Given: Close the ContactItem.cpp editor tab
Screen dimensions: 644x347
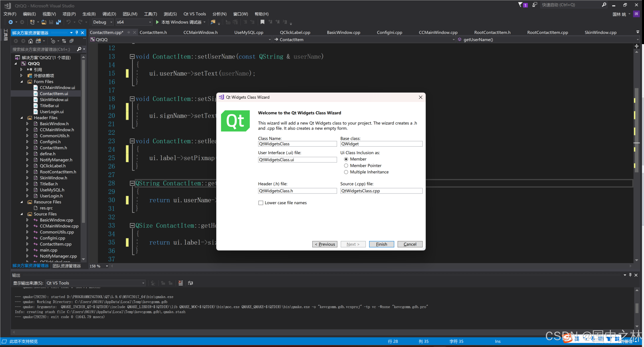Looking at the screenshot, I should pyautogui.click(x=134, y=32).
